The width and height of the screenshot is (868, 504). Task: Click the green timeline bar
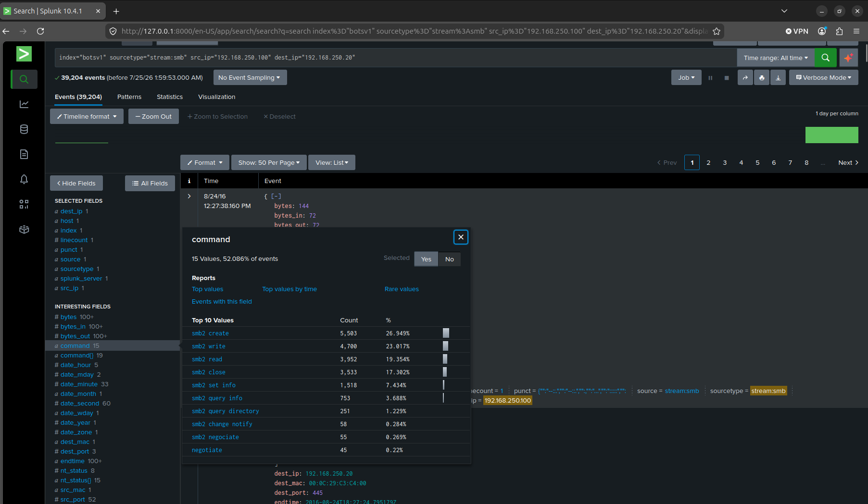click(x=832, y=135)
